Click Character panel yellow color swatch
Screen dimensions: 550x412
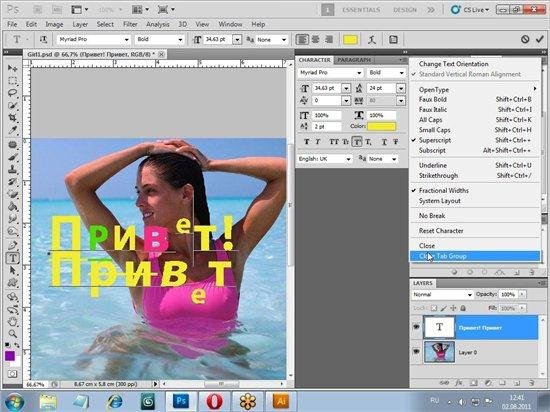click(381, 126)
